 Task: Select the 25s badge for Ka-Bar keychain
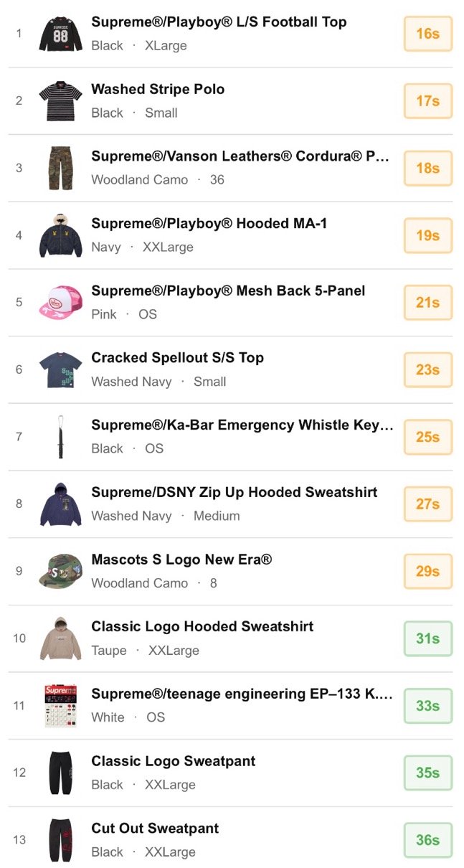click(x=427, y=437)
